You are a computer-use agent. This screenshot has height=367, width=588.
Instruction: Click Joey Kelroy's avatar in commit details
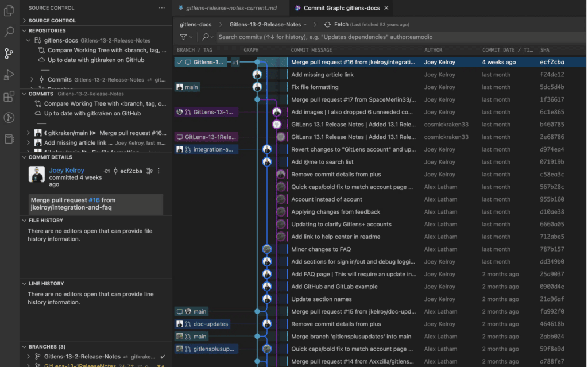tap(37, 174)
